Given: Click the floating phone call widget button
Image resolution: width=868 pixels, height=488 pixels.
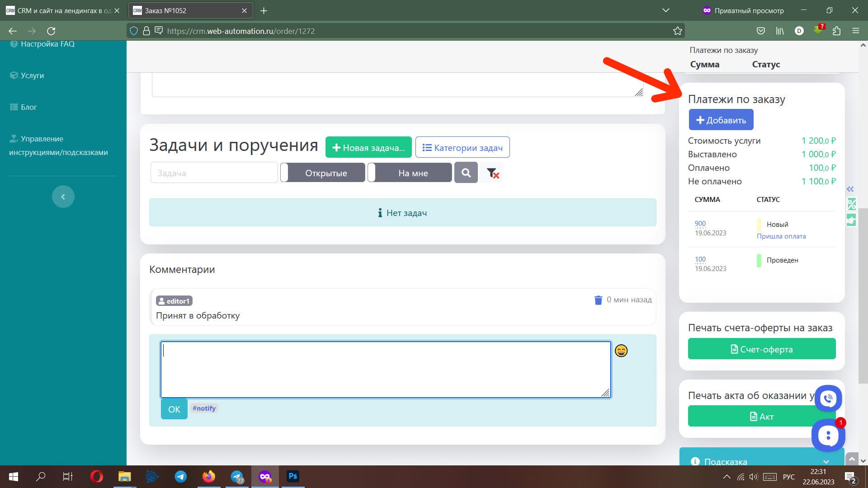Looking at the screenshot, I should click(828, 399).
